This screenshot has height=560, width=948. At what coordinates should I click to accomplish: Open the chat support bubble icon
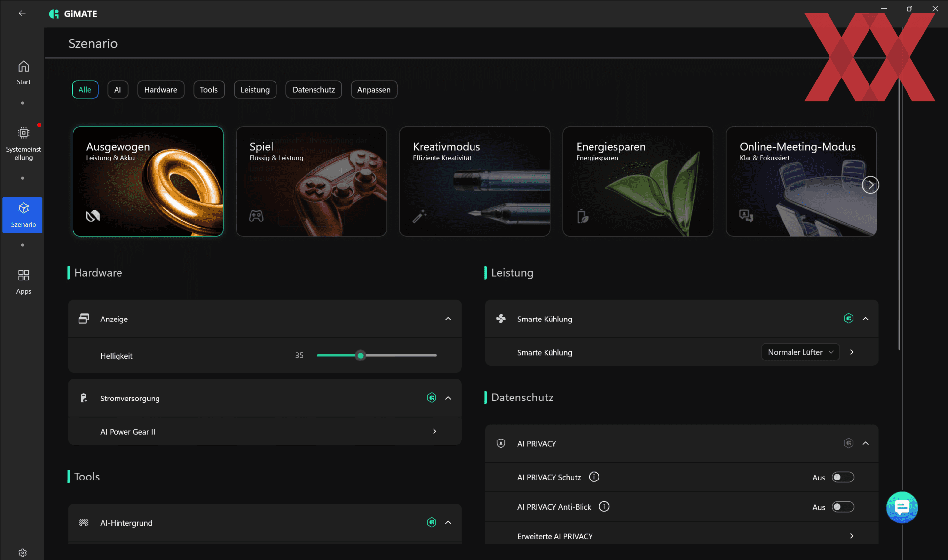(902, 507)
